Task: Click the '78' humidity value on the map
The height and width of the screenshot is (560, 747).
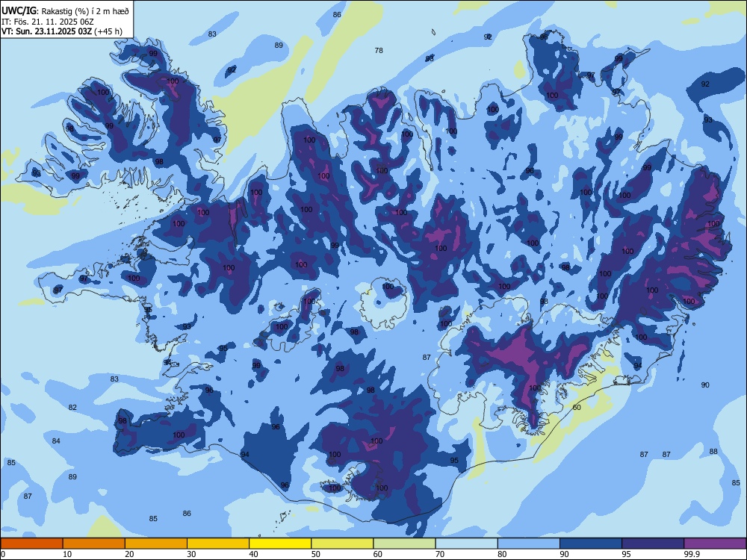Action: tap(379, 51)
